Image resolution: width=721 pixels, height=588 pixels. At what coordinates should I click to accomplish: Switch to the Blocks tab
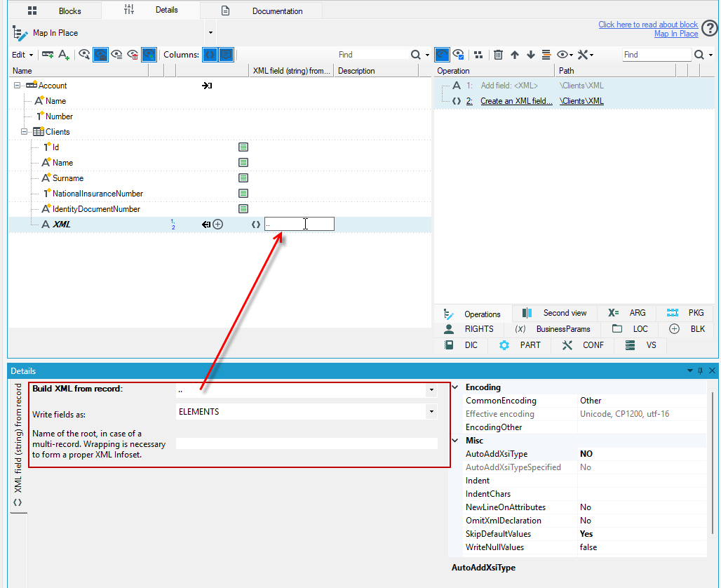[x=55, y=11]
